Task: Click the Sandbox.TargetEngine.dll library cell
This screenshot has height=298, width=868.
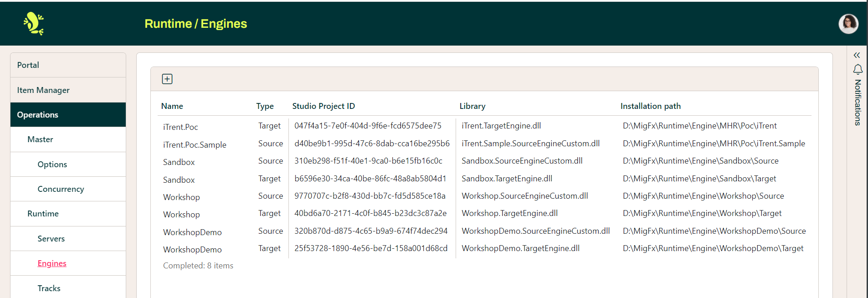Action: click(507, 179)
